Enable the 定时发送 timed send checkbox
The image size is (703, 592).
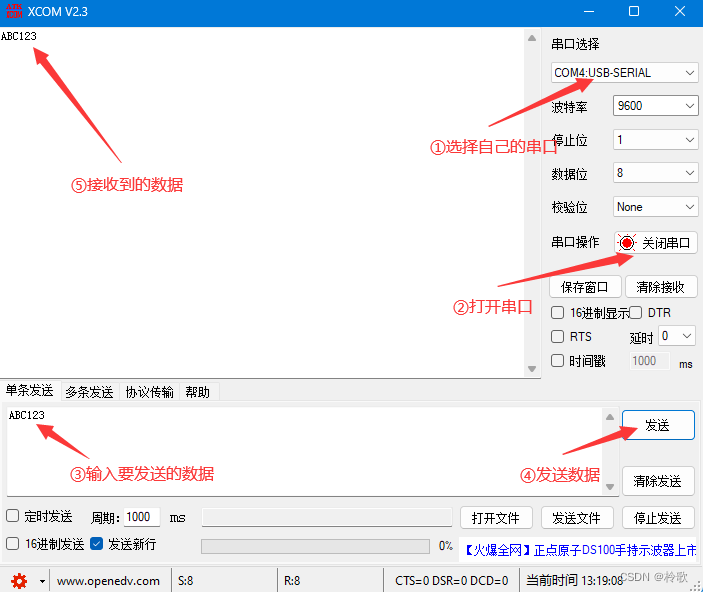(13, 516)
